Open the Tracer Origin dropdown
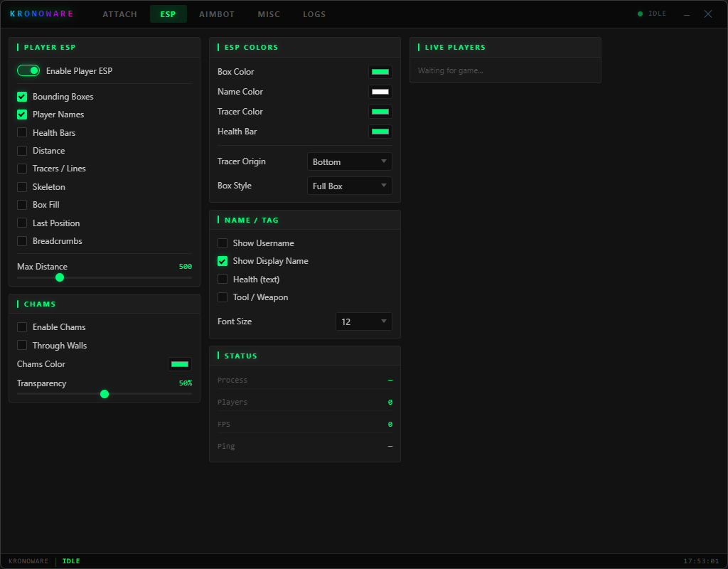 pos(350,161)
